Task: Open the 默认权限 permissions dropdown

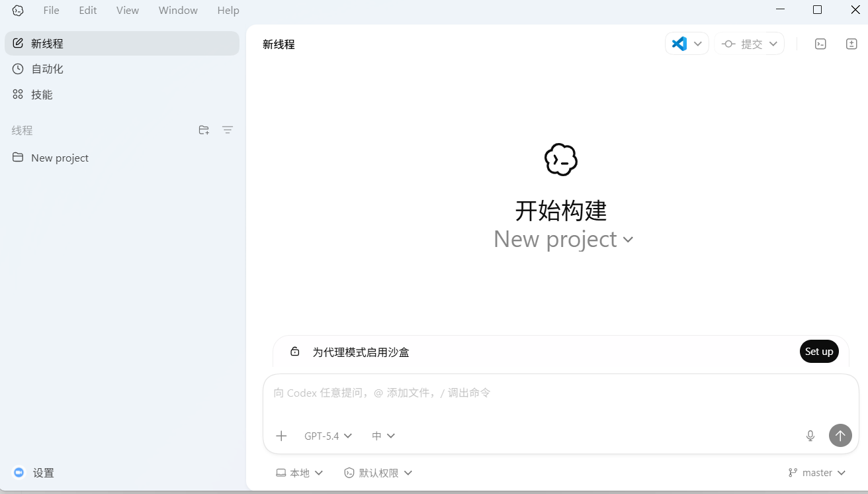Action: pyautogui.click(x=378, y=473)
